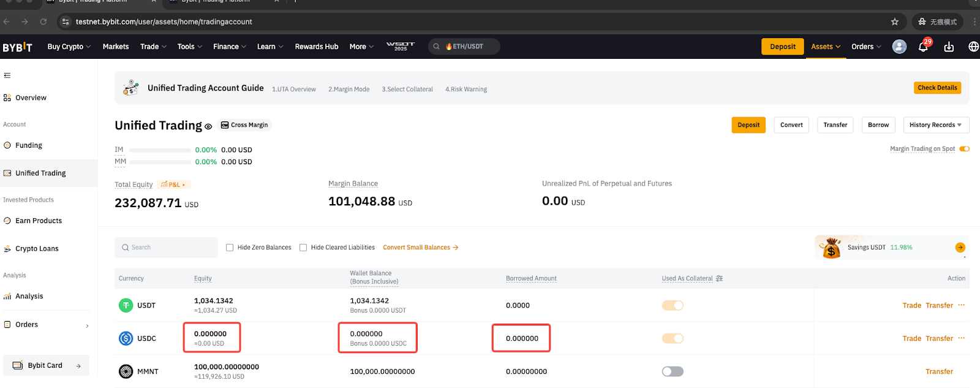Click the Savings USDT arrow icon
980x388 pixels.
(x=960, y=248)
